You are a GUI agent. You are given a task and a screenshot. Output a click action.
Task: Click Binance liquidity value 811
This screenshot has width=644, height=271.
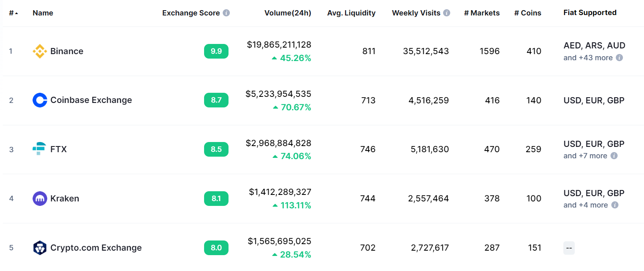tap(369, 51)
